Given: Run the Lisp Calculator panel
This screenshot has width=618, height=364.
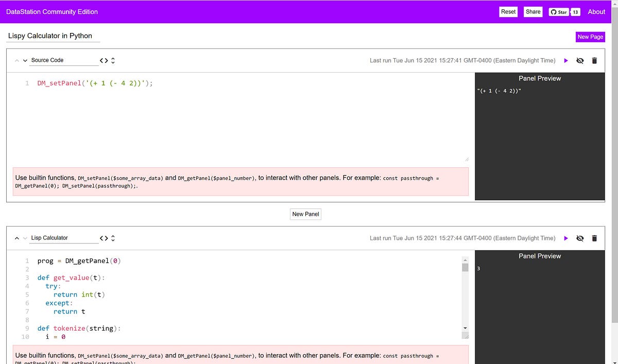Looking at the screenshot, I should [x=566, y=238].
